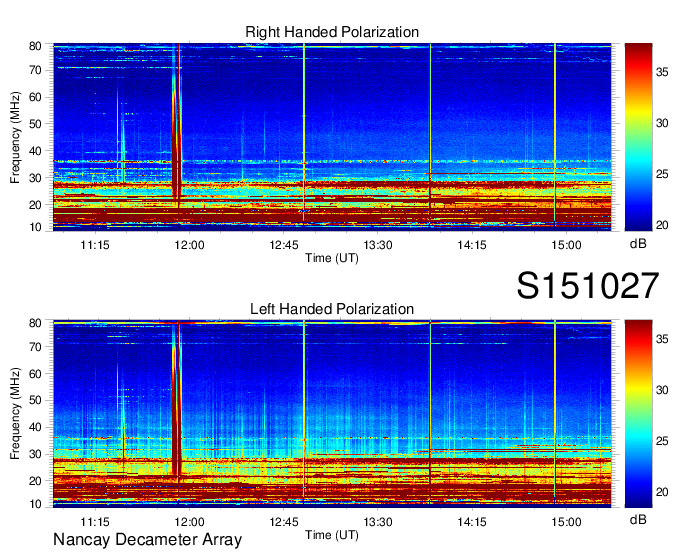Click the 80 MHz tick of Right Handed plot

[x=36, y=46]
